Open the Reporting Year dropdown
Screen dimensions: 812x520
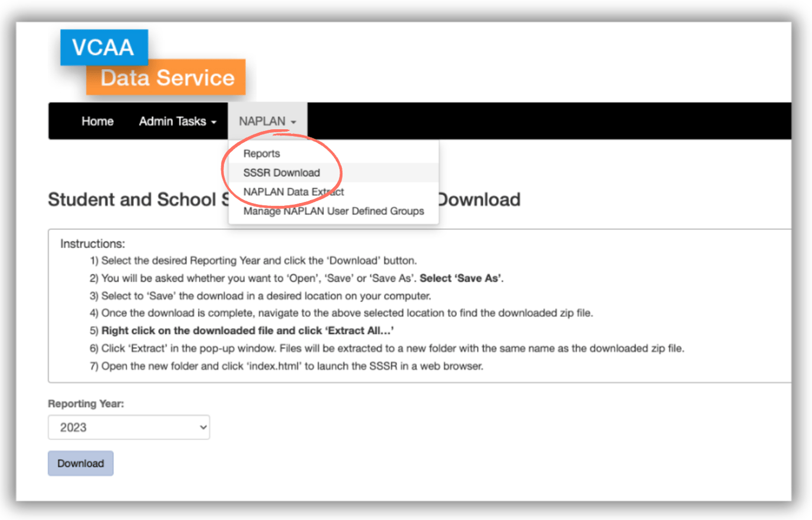[129, 427]
